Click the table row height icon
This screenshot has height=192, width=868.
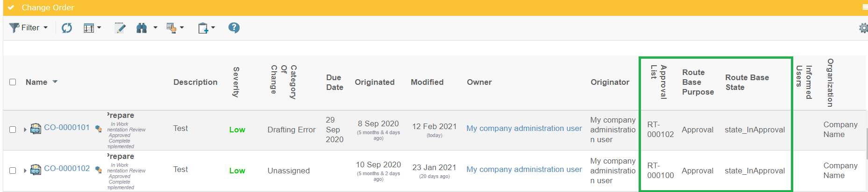[x=89, y=28]
